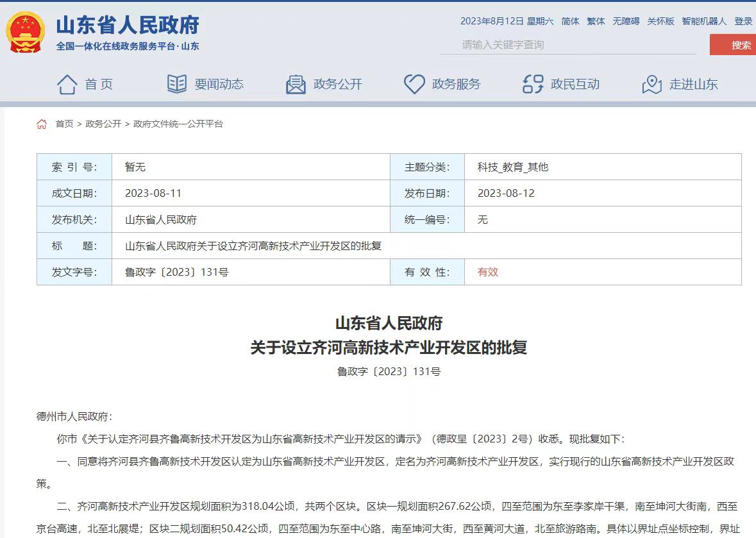Click the breadcrumb home icon
This screenshot has height=538, width=756.
(42, 124)
